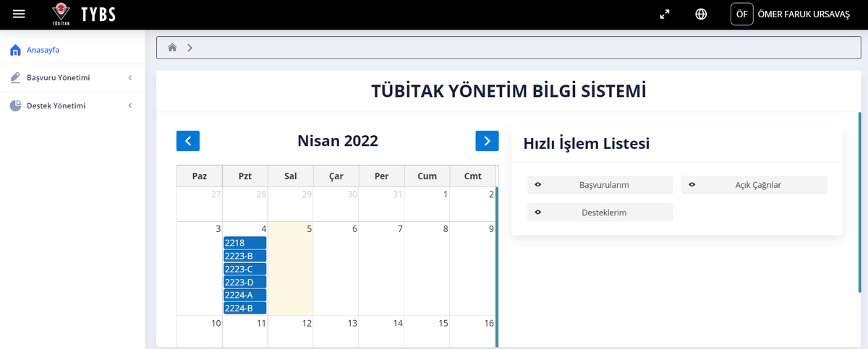Open the hamburger menu
This screenshot has height=349, width=868.
click(19, 14)
